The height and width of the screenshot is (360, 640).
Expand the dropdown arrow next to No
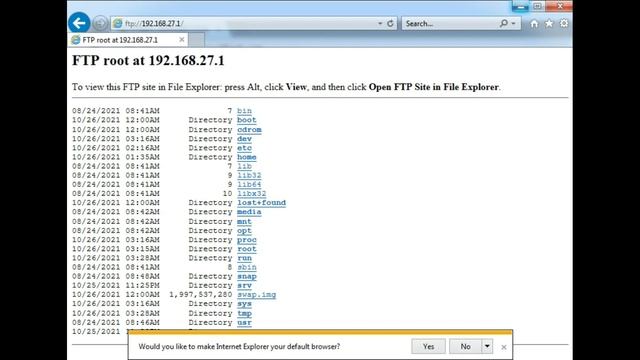pos(487,346)
